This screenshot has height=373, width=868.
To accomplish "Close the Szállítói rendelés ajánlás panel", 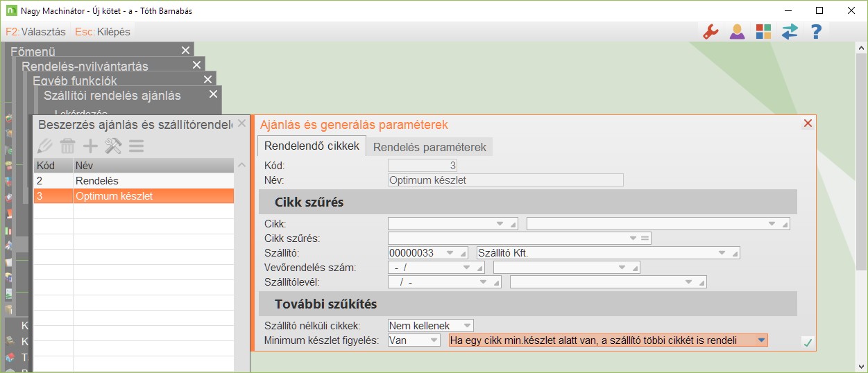I will [213, 94].
